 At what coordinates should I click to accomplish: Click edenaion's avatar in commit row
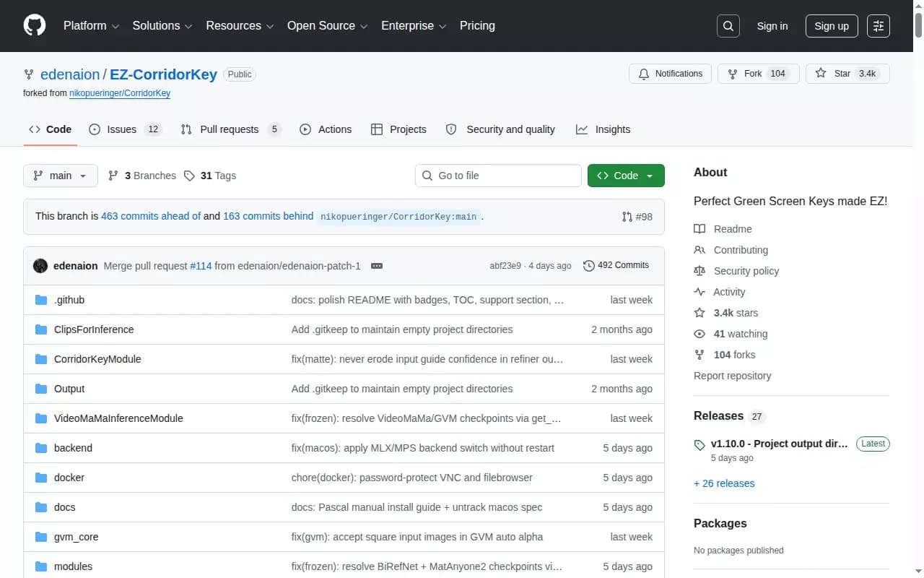pos(40,266)
